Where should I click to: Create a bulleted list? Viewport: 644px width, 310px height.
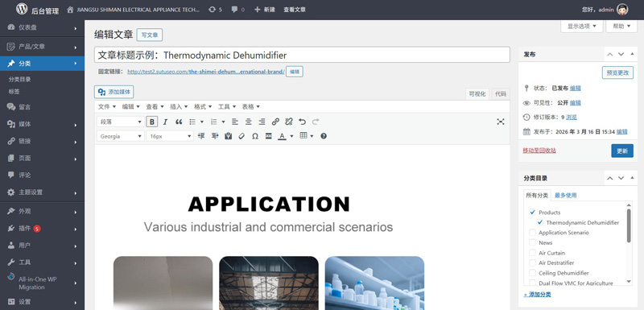[192, 122]
